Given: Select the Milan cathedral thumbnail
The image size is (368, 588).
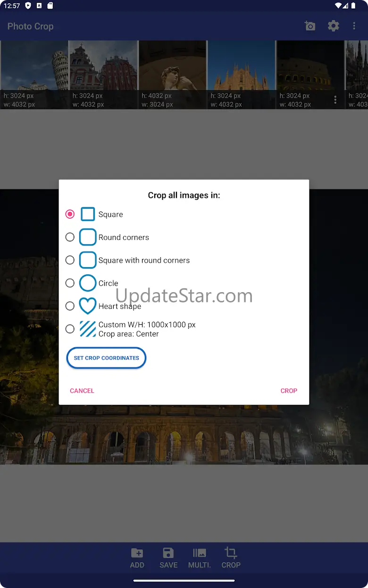Looking at the screenshot, I should click(242, 75).
